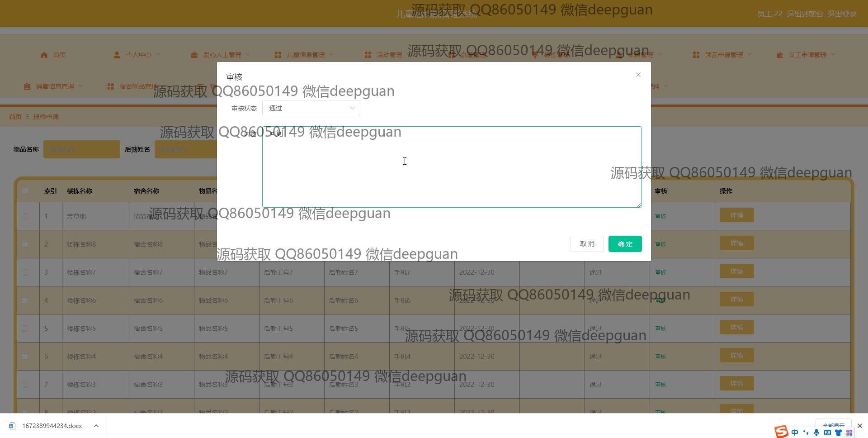
Task: Check the checkbox for row 5
Action: coord(25,328)
